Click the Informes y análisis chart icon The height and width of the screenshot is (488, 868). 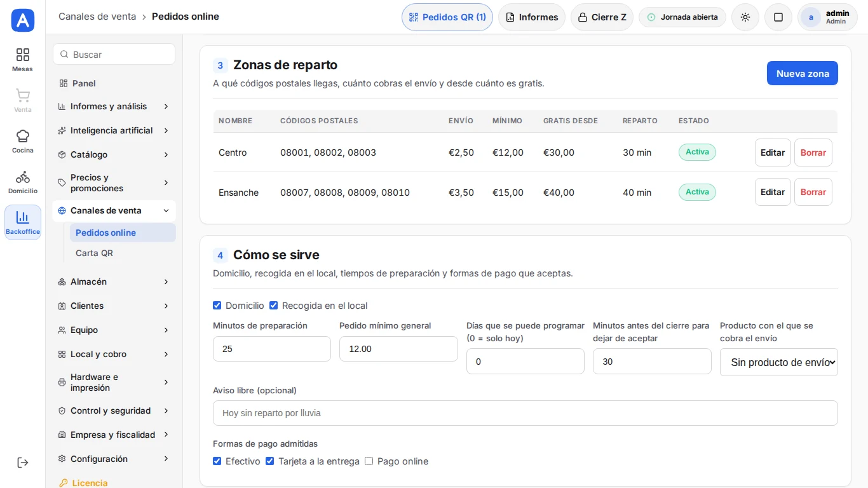click(x=62, y=106)
